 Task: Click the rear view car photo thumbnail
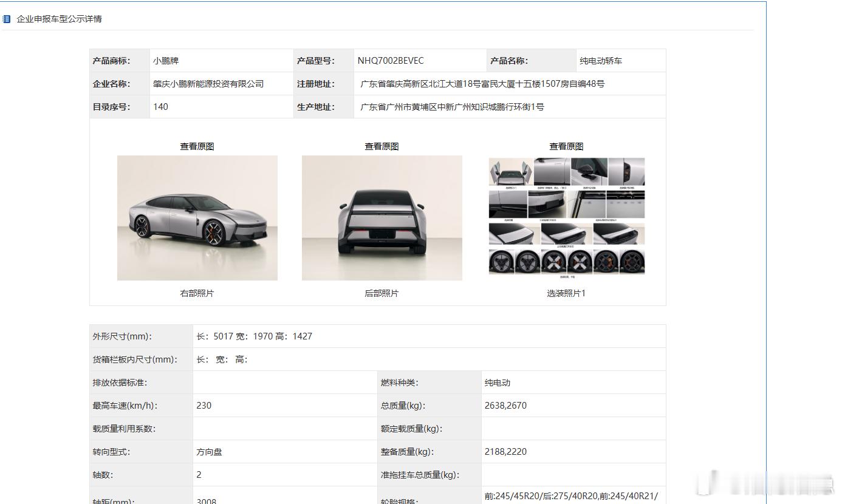click(382, 218)
